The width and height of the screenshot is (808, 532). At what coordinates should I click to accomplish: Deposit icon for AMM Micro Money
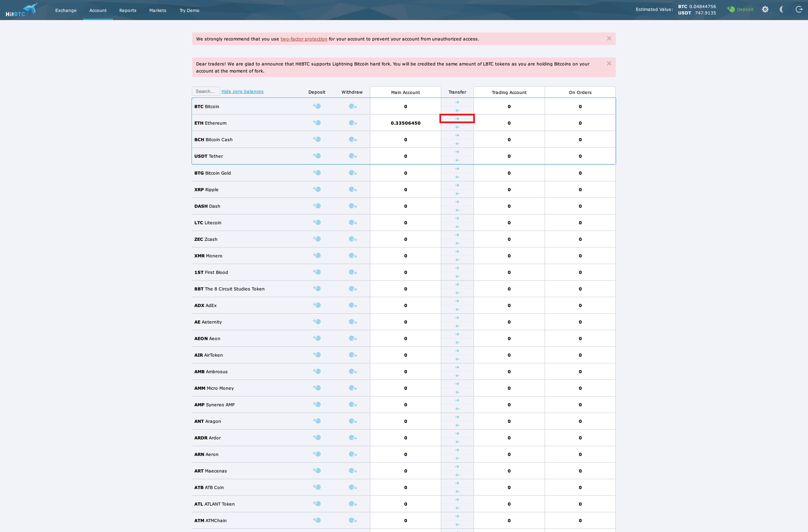point(317,388)
